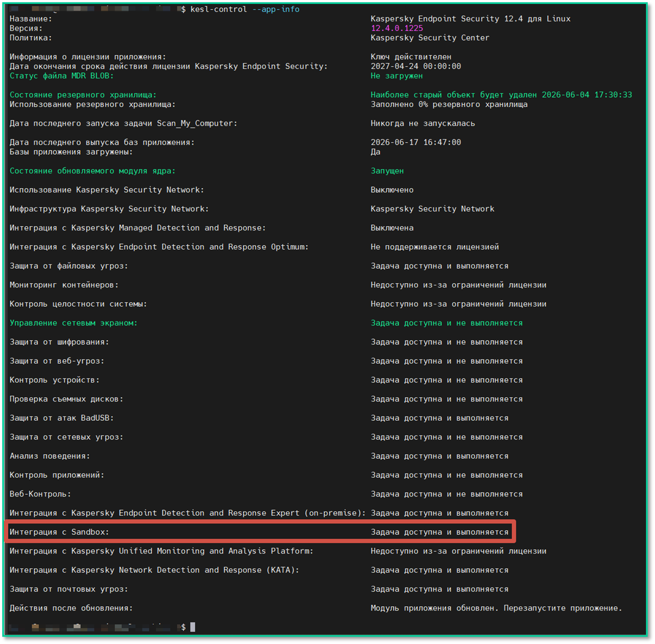Click the status value for Sandbox integration
Image resolution: width=655 pixels, height=644 pixels.
tap(440, 532)
